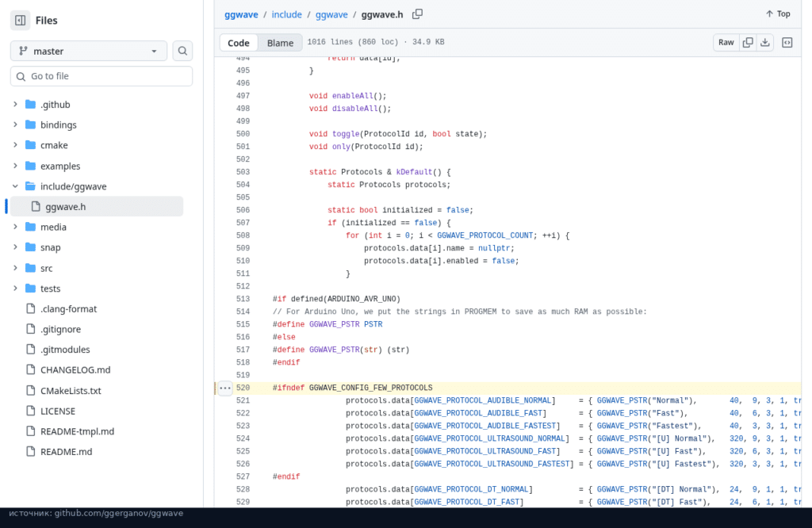
Task: Expand the .github folder
Action: pyautogui.click(x=16, y=104)
